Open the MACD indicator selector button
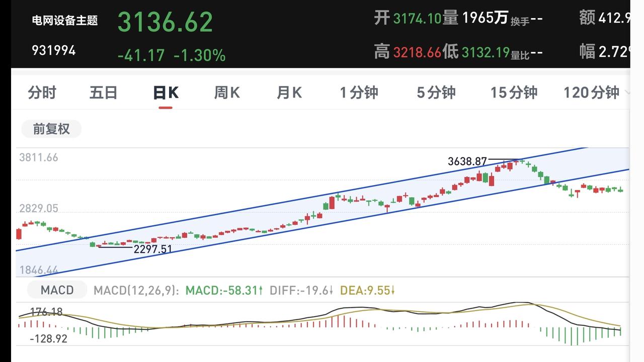 57,290
